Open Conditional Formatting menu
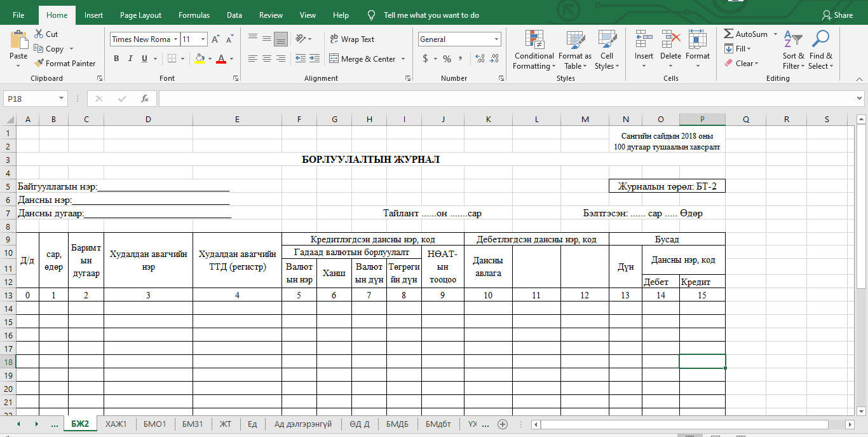This screenshot has width=868, height=437. pyautogui.click(x=534, y=50)
